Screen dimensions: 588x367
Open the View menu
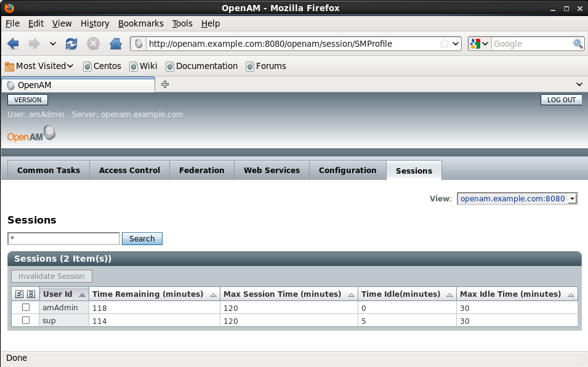point(62,23)
